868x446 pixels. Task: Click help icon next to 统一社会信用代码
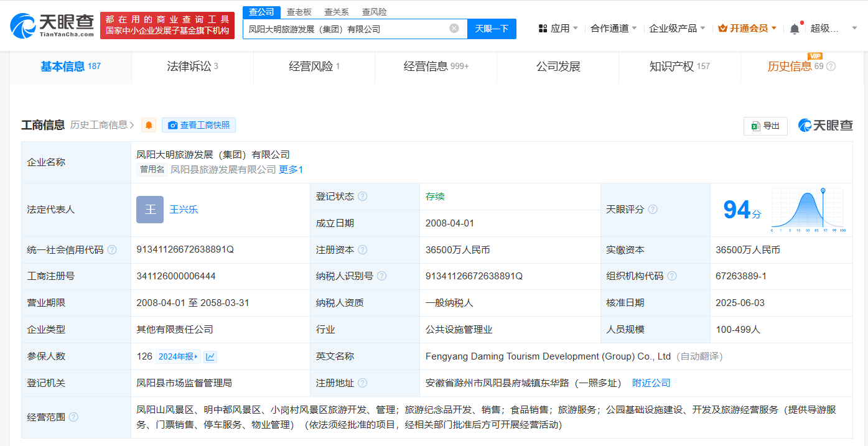click(112, 250)
